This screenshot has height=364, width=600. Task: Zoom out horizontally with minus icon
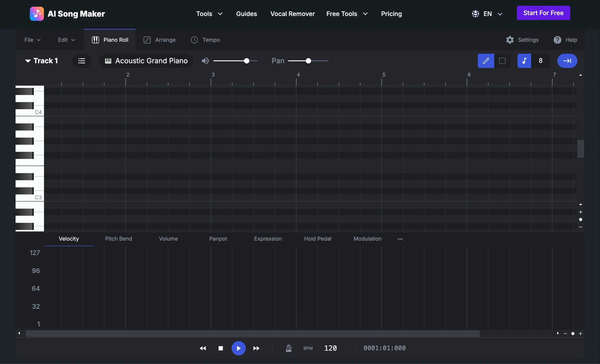(565, 334)
